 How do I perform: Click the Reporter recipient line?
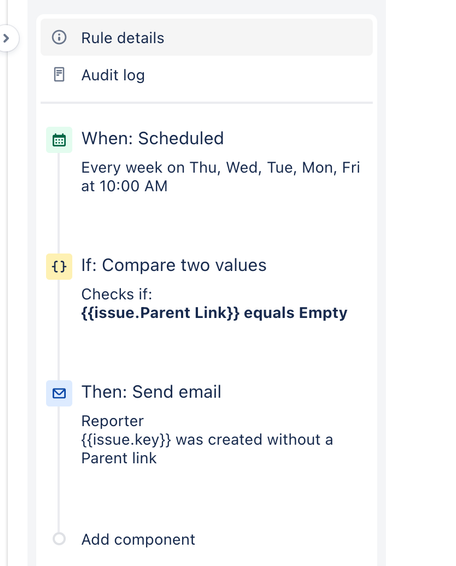[112, 421]
